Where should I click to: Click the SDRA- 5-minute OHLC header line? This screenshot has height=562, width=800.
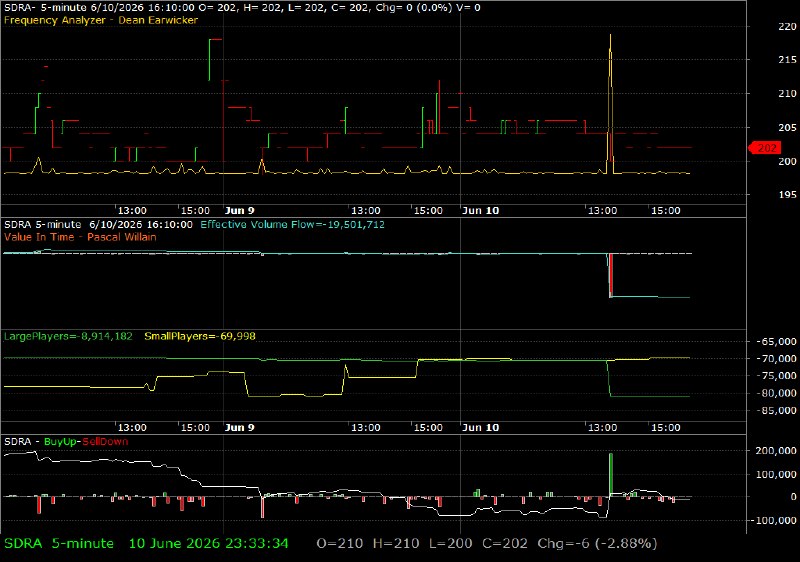click(242, 8)
